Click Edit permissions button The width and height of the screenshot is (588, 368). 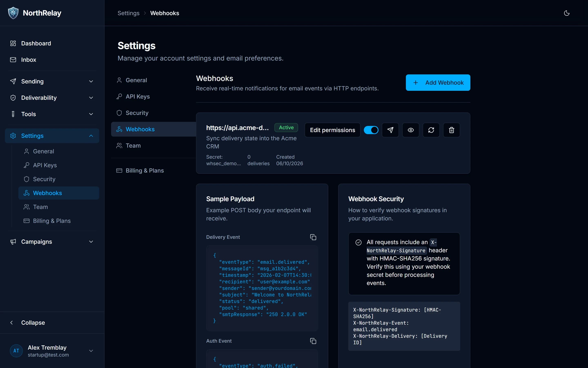(332, 130)
